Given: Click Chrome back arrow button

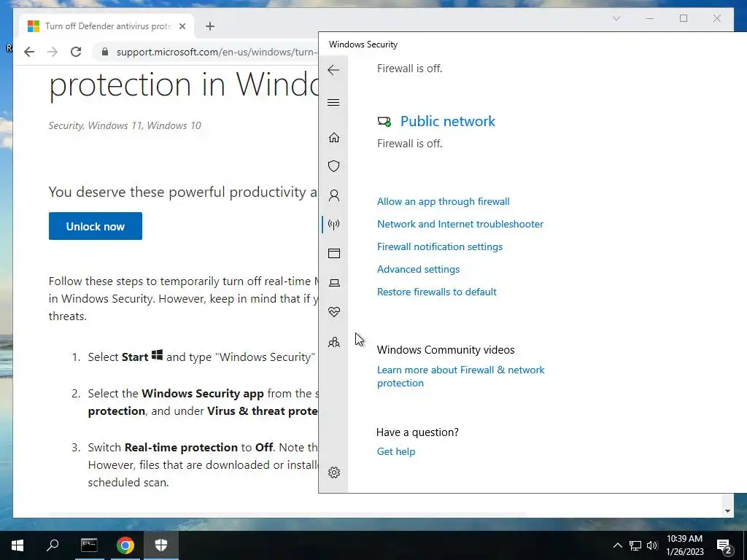Looking at the screenshot, I should click(29, 52).
